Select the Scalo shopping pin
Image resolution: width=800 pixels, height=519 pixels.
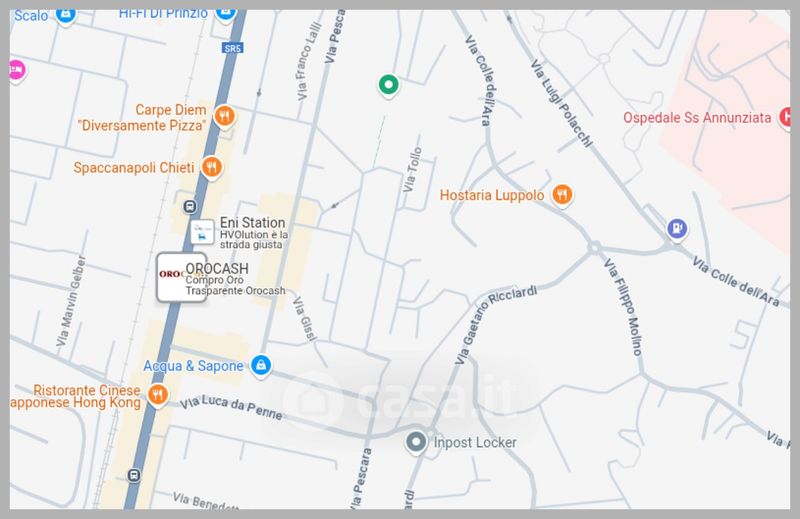tap(65, 15)
